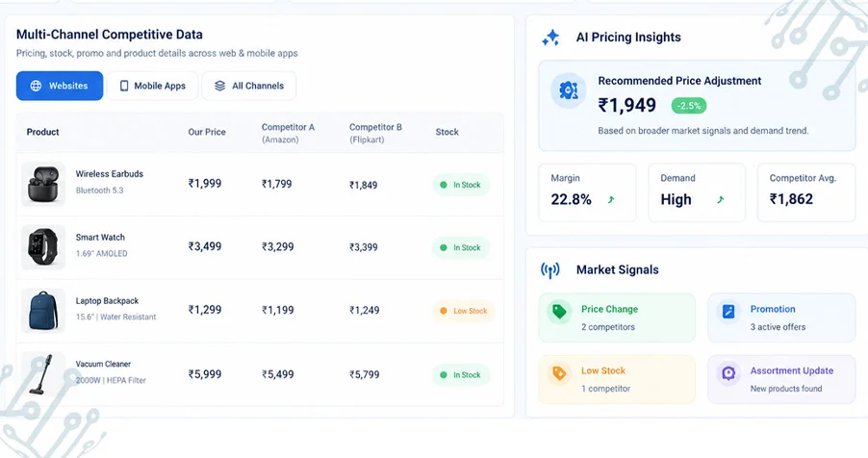Screen dimensions: 868x458
Task: Open the Smart Watch product thumbnail
Action: (43, 247)
